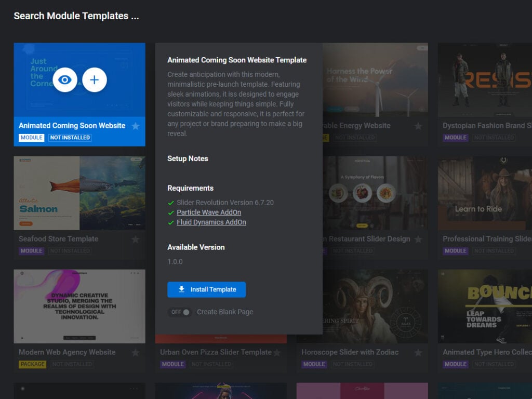Preview the Animated Coming Soon template
The height and width of the screenshot is (399, 532).
pos(64,81)
